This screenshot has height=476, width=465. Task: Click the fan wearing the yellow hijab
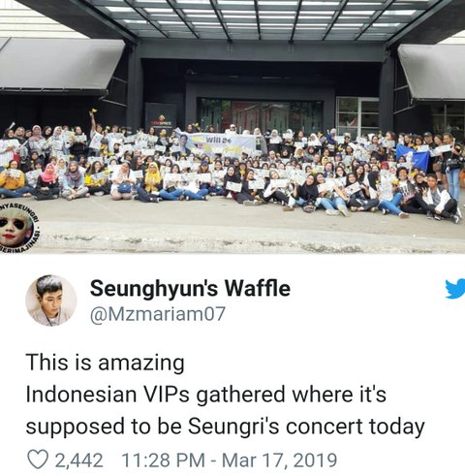tap(153, 179)
